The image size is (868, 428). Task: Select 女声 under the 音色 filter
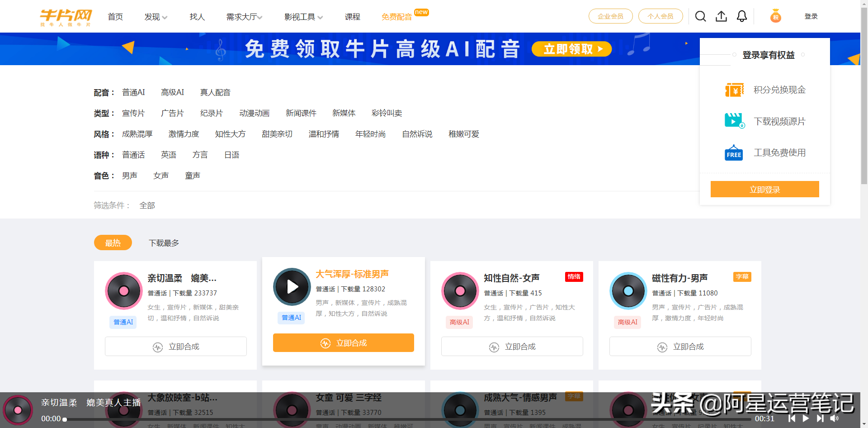click(161, 176)
